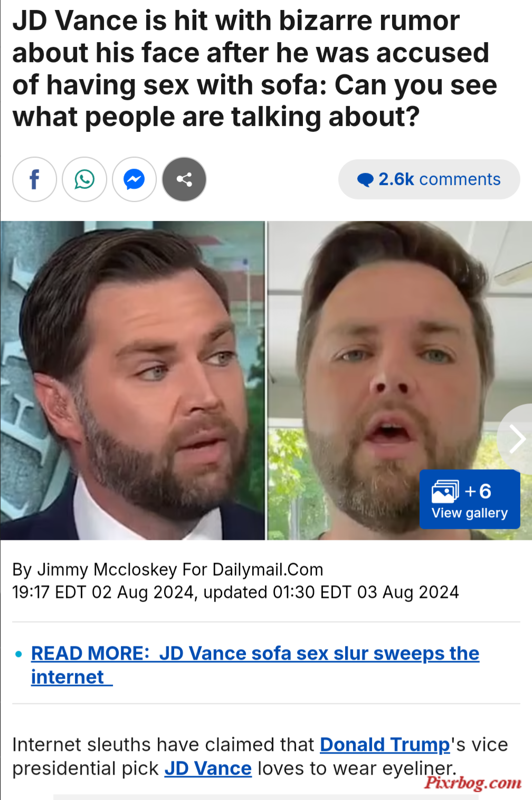The width and height of the screenshot is (532, 800).
Task: Open the 2.6k comments section
Action: (x=429, y=179)
